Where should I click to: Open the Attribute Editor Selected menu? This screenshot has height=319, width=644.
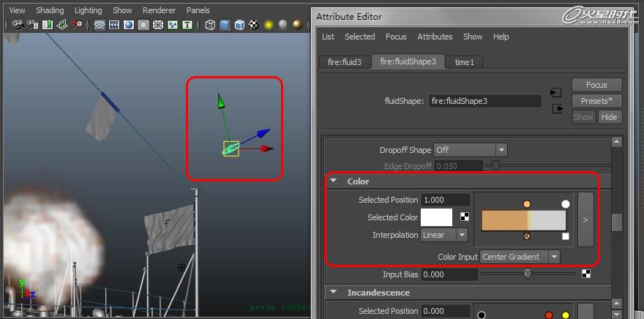360,37
